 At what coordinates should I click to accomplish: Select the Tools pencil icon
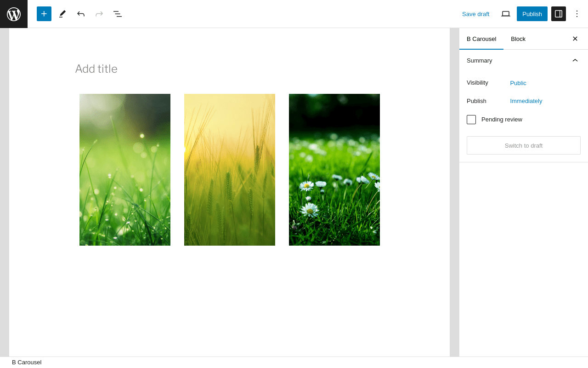pyautogui.click(x=62, y=14)
